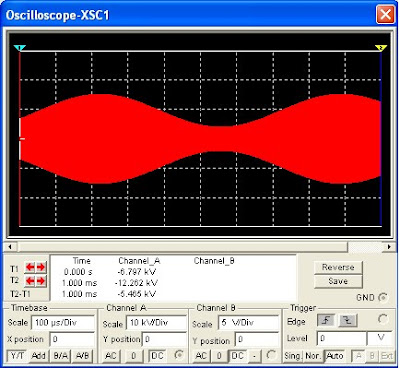Viewport: 400px width, 368px height.
Task: Click the trigger Level input field
Action: 341,339
